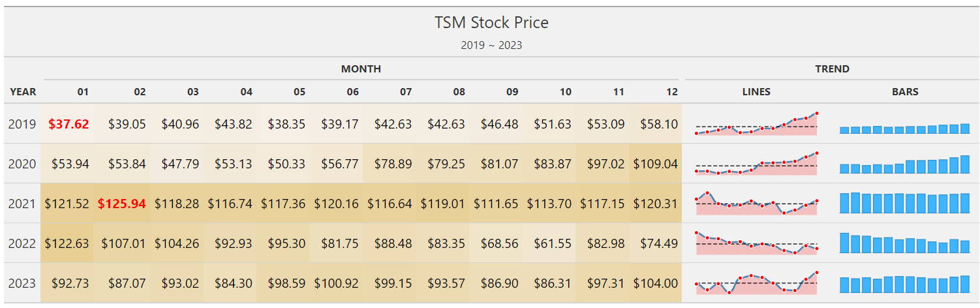Select the BARS column header
The height and width of the screenshot is (308, 980).
[905, 92]
